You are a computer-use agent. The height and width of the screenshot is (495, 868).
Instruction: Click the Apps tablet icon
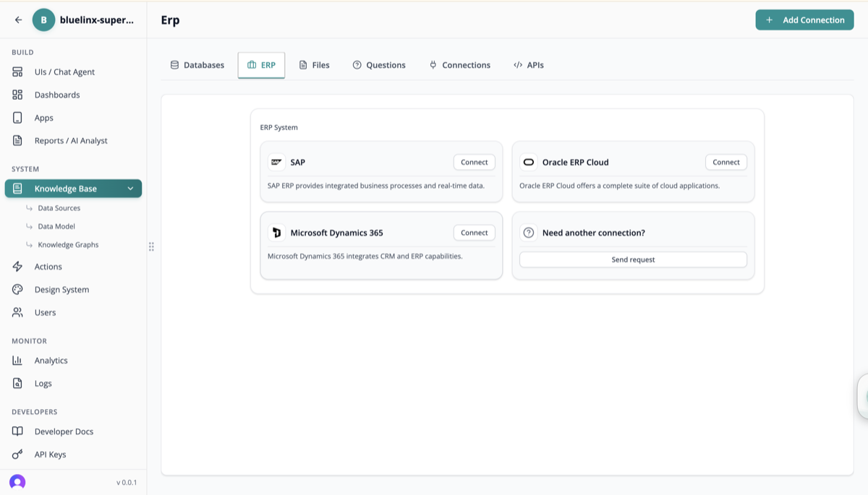17,118
